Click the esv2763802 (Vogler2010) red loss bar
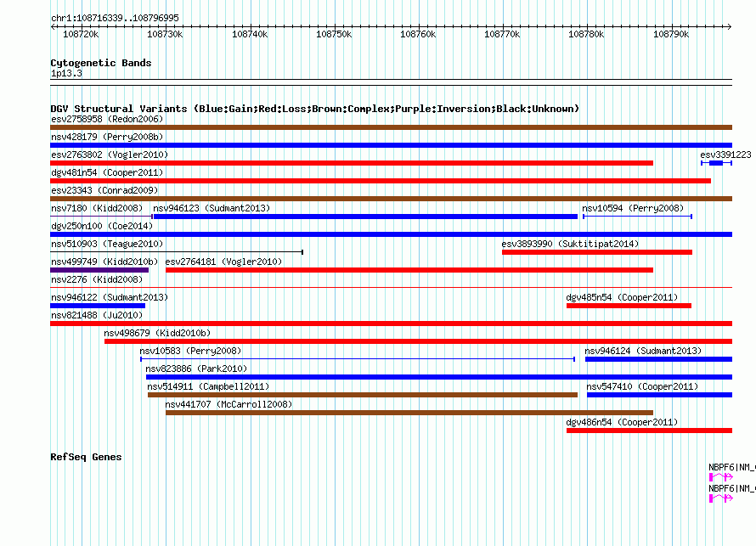This screenshot has height=546, width=756. 352,163
